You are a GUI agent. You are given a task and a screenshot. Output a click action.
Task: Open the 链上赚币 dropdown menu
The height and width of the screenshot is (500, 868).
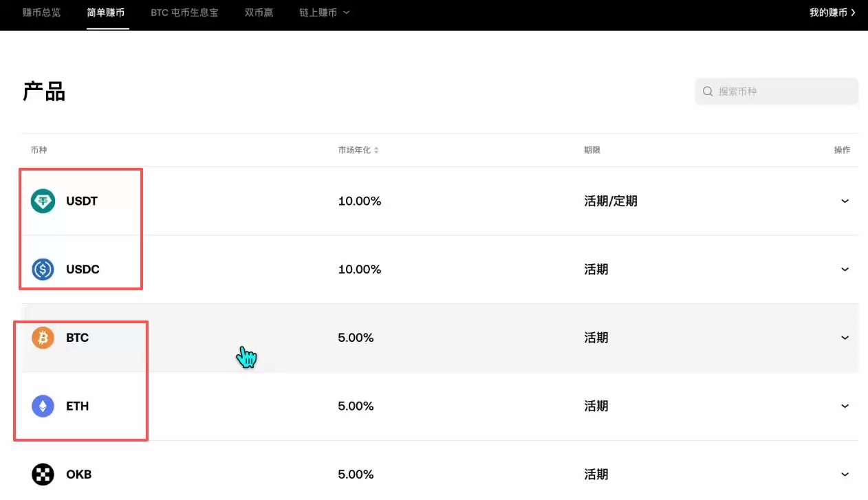pyautogui.click(x=323, y=12)
